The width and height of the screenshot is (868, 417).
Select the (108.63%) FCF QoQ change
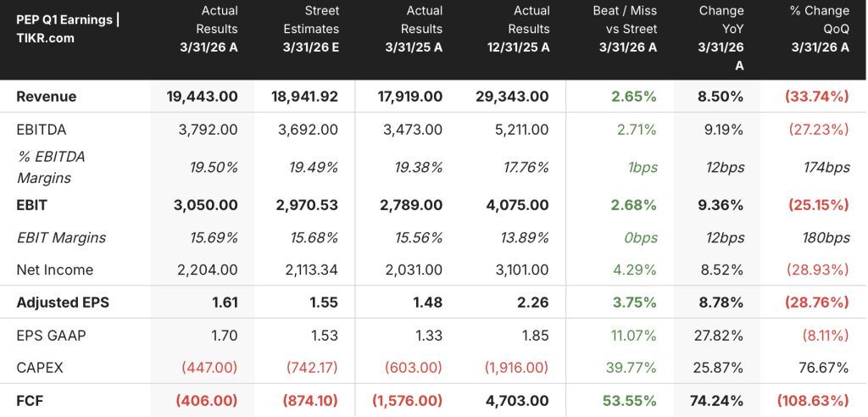tap(813, 400)
